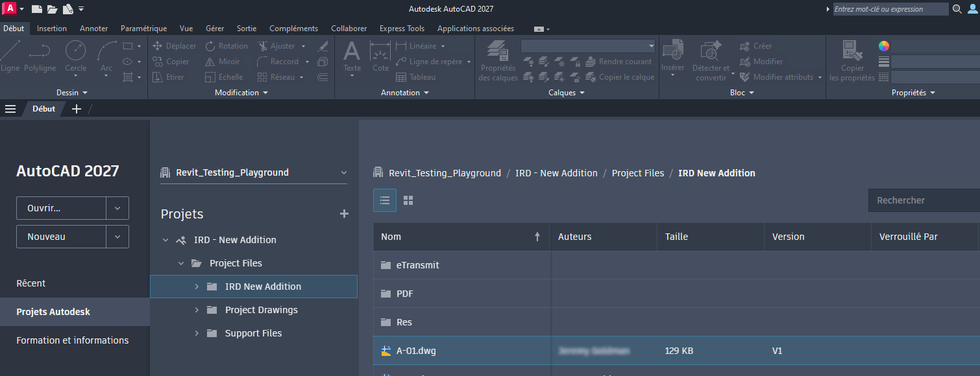Click the Etirer tool
Viewport: 980px width, 376px height.
[x=168, y=77]
